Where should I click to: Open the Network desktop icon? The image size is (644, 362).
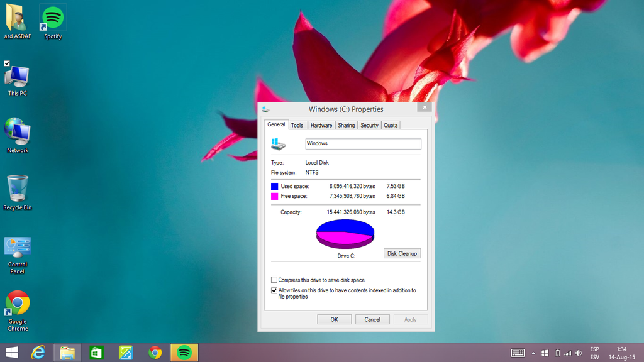click(18, 132)
